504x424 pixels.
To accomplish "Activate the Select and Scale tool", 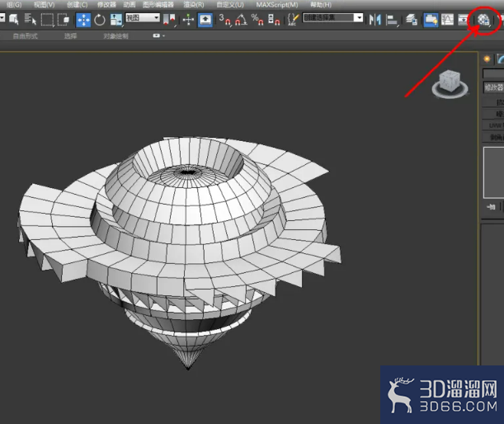I will [x=116, y=20].
